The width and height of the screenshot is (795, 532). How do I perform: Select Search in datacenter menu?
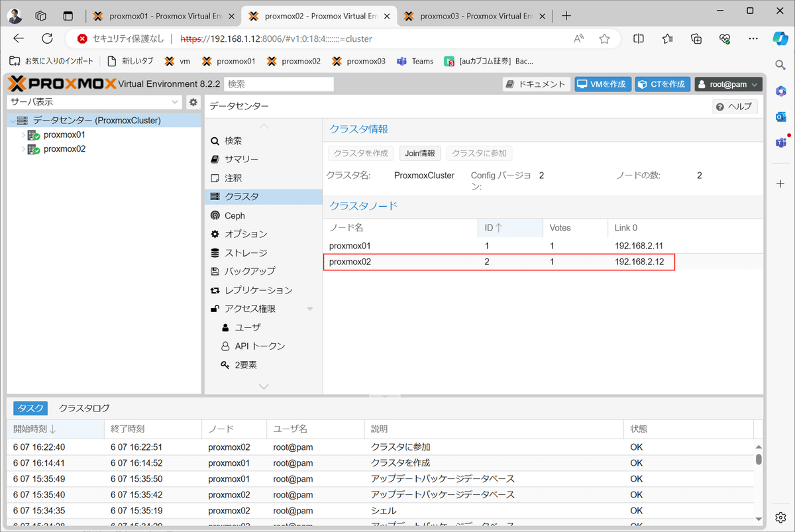[x=264, y=141]
